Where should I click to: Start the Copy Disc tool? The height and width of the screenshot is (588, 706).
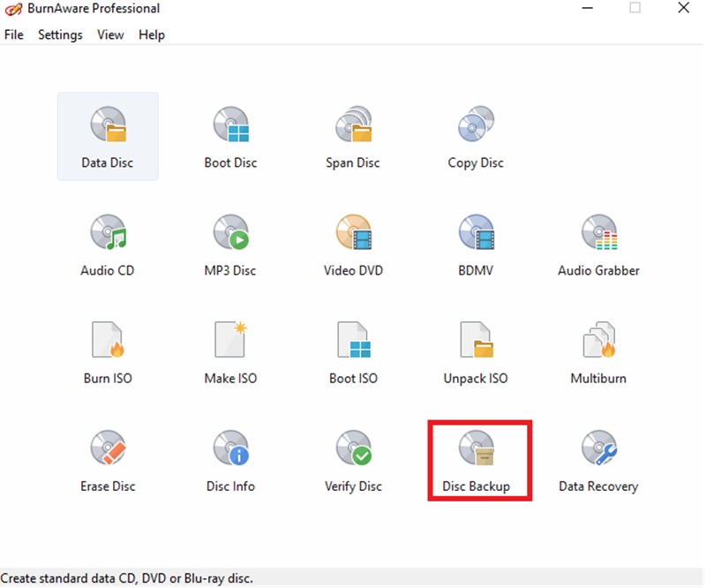[x=476, y=136]
